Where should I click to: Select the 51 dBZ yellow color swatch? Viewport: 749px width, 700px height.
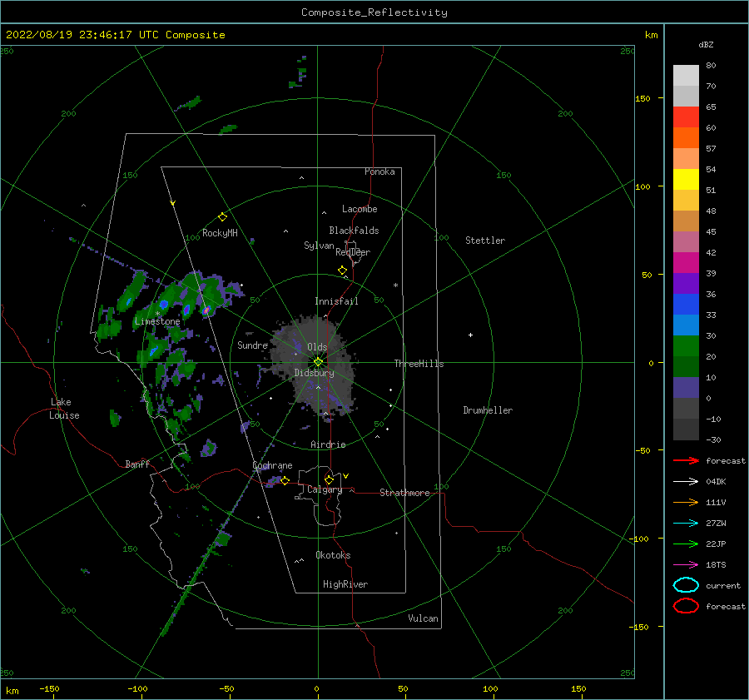686,179
